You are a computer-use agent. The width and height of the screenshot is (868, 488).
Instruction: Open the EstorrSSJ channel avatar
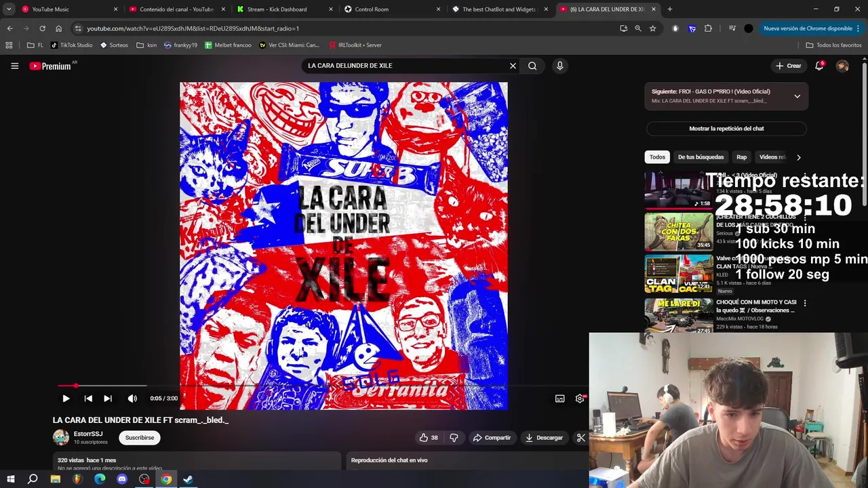tap(61, 437)
